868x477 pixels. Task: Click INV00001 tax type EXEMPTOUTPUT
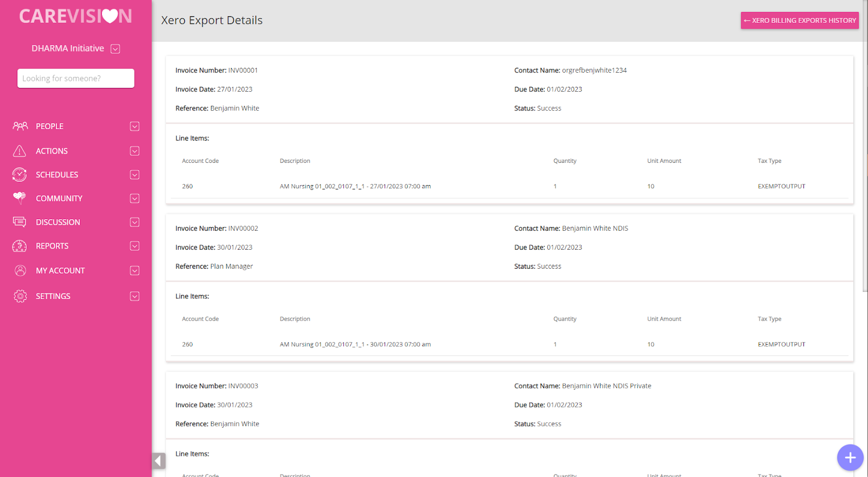coord(781,186)
